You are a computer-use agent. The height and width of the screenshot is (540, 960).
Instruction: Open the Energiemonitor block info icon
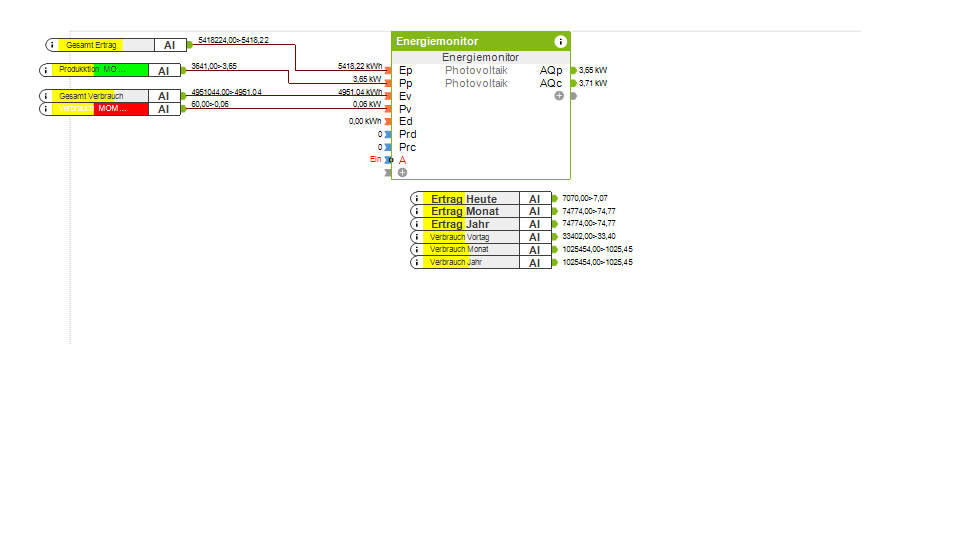tap(560, 42)
